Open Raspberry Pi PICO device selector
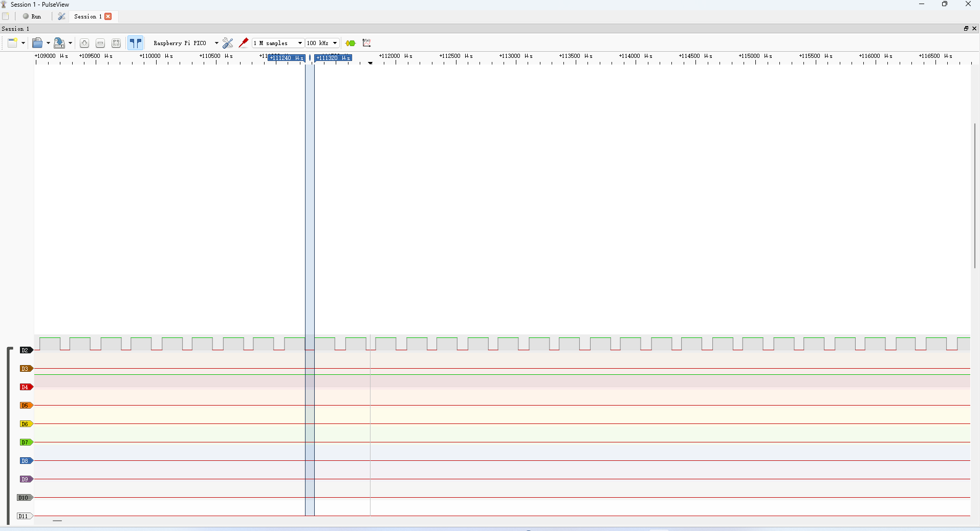 pyautogui.click(x=186, y=43)
